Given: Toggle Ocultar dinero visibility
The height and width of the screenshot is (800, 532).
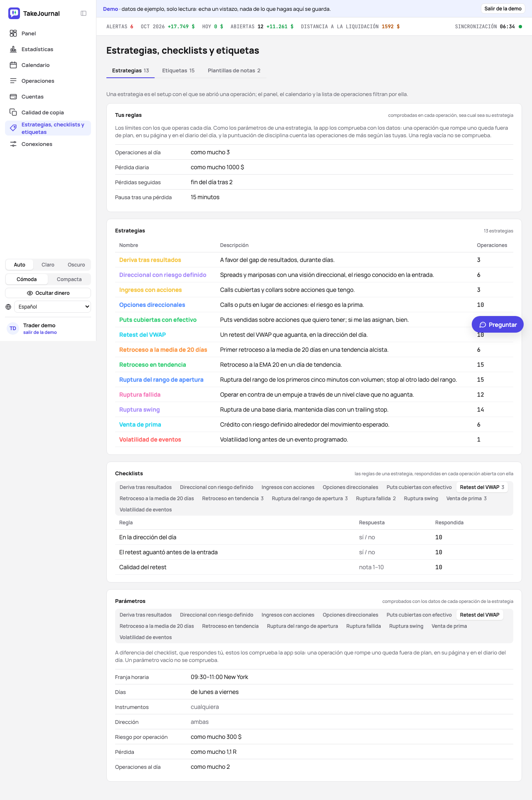Looking at the screenshot, I should coord(48,293).
